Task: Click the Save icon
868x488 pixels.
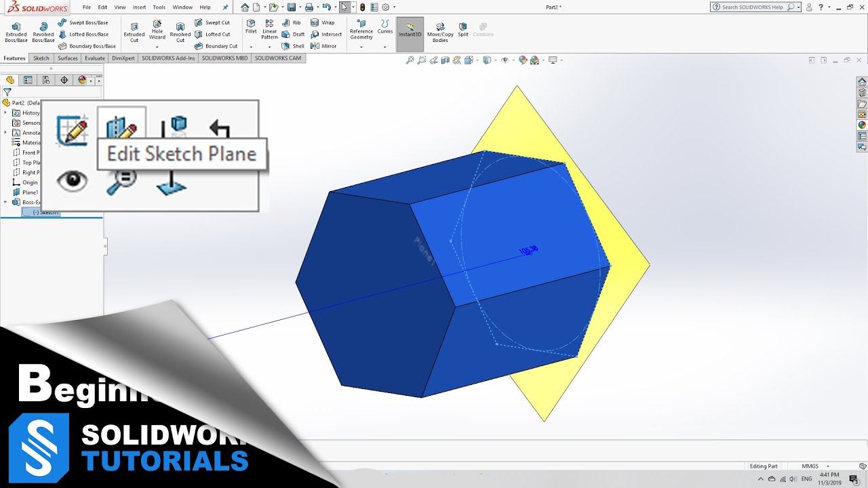Action: tap(291, 7)
